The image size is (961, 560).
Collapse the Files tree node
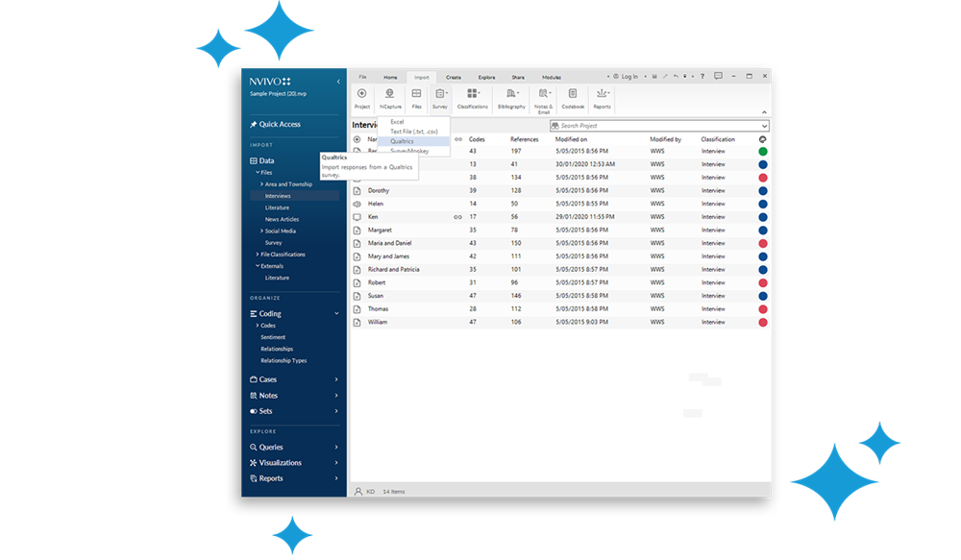pyautogui.click(x=258, y=172)
